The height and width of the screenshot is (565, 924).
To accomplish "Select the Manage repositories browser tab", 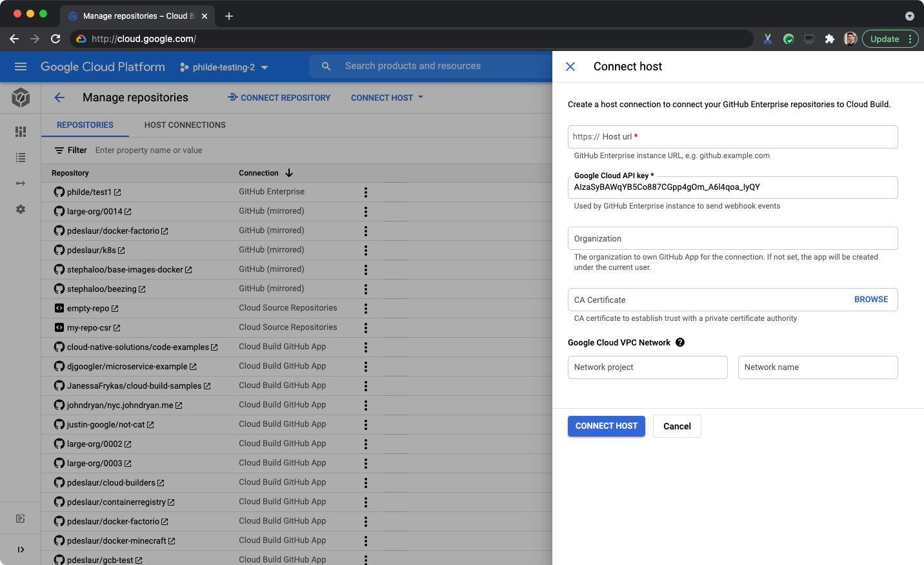I will pyautogui.click(x=138, y=16).
